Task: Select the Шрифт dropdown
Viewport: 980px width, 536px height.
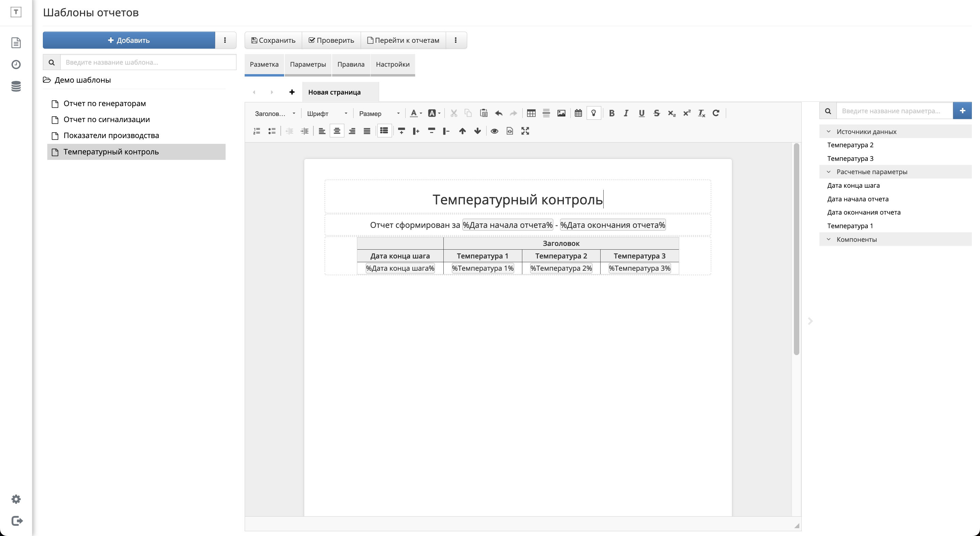Action: 325,114
